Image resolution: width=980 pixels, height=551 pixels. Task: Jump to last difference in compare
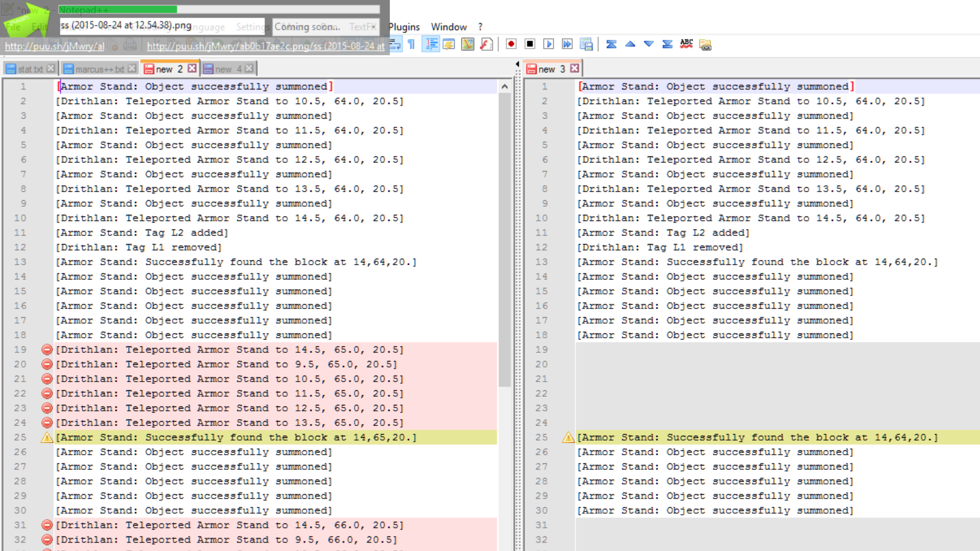point(667,44)
